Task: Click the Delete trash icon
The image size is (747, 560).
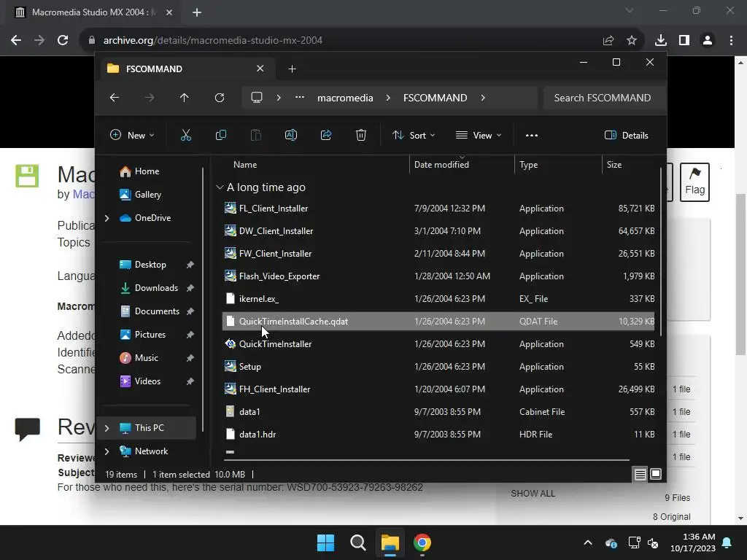Action: pos(361,135)
